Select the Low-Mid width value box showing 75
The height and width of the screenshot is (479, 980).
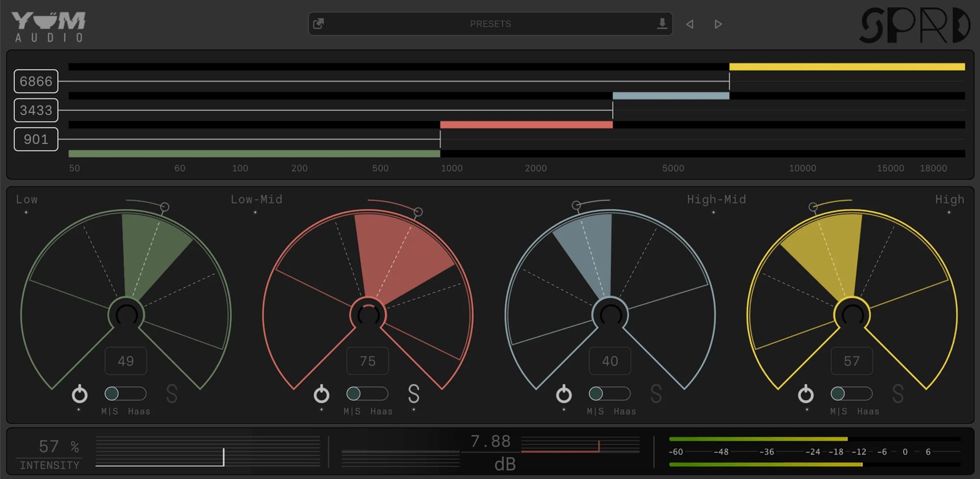point(367,361)
